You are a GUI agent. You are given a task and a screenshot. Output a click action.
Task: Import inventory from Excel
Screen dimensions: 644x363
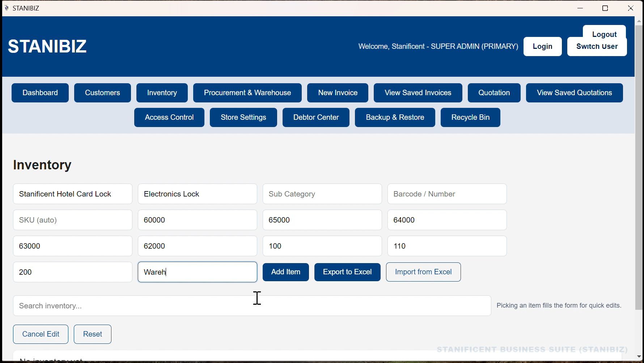[423, 272]
